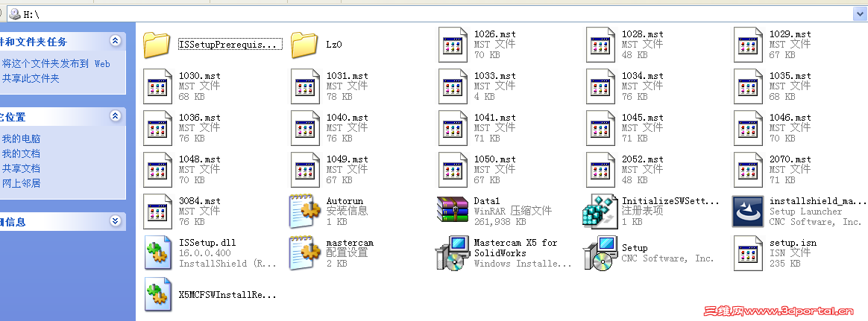Go to Network Neighborhood (网上邻居)
Viewport: 868px width, 321px height.
pyautogui.click(x=21, y=183)
